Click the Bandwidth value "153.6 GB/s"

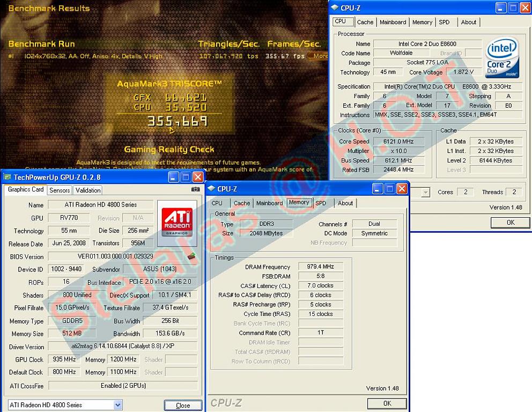click(x=170, y=334)
